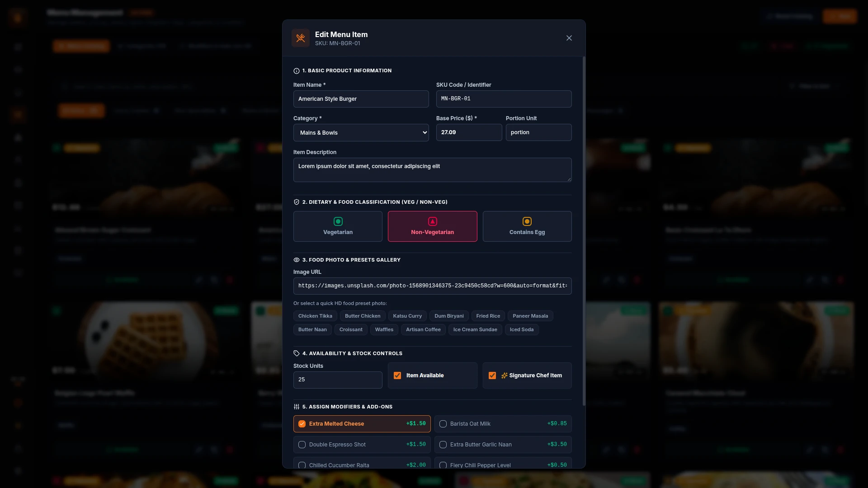Click the Stock Units field showing 25

[338, 380]
